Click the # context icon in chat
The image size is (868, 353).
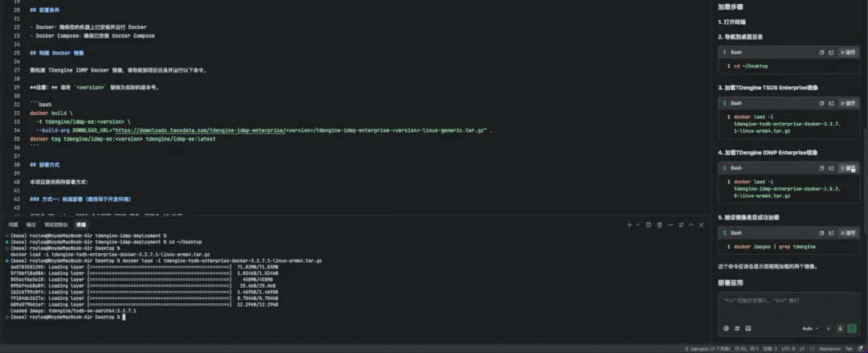737,328
